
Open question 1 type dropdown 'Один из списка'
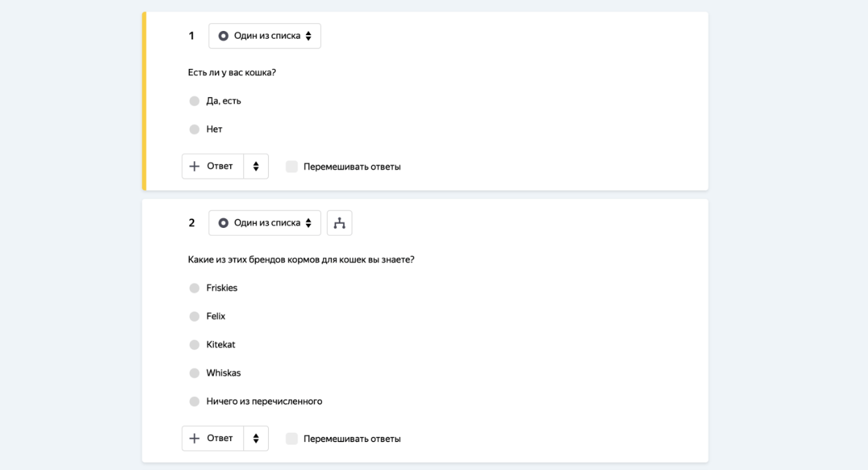264,36
